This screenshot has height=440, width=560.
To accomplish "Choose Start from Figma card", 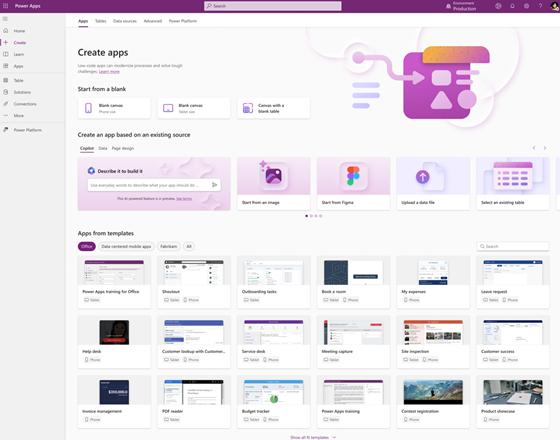I will (353, 184).
